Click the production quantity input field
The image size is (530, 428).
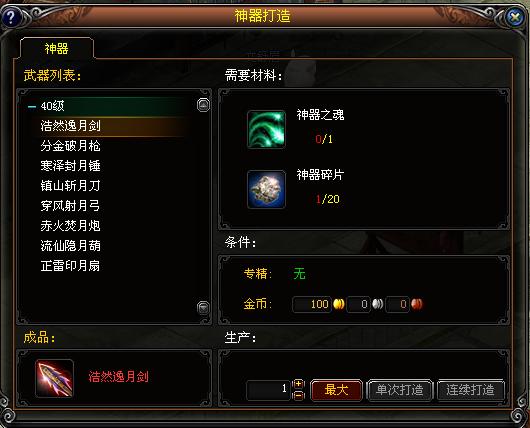tap(269, 389)
